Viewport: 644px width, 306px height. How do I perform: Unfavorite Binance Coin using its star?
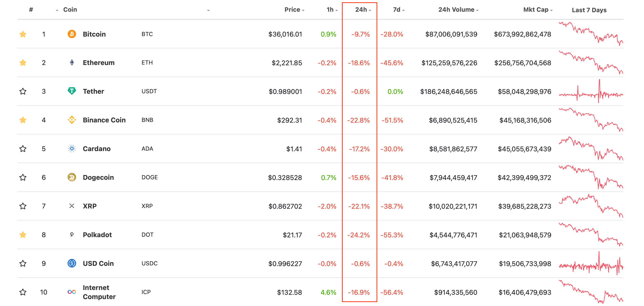(x=23, y=120)
